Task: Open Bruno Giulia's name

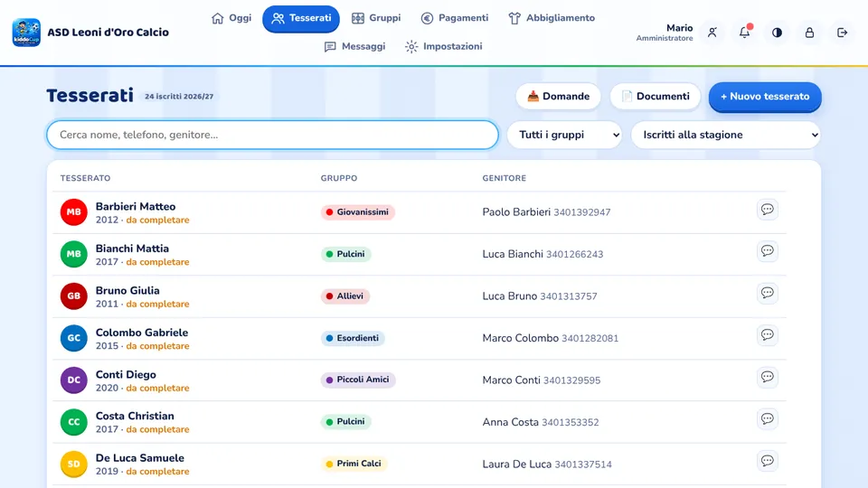Action: pyautogui.click(x=127, y=290)
